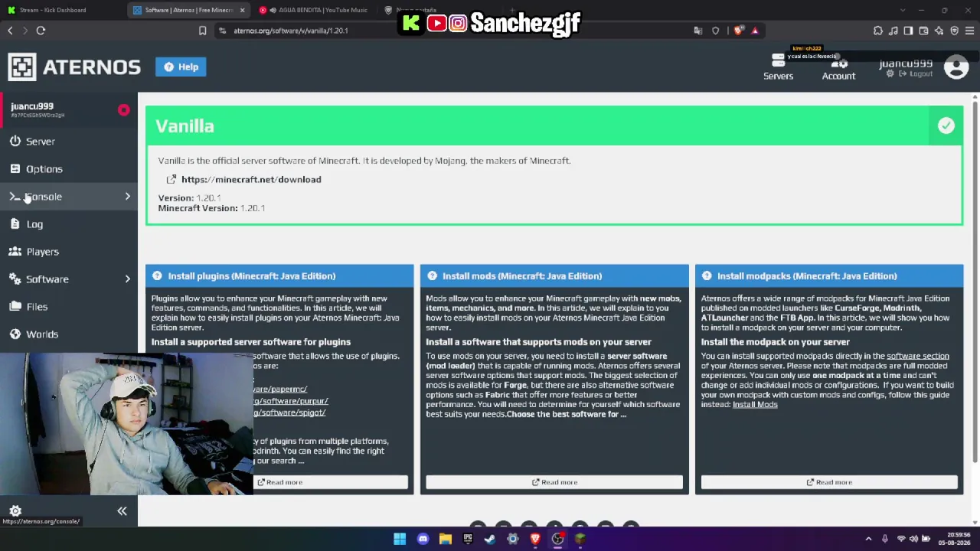980x551 pixels.
Task: Switch to the AGUA BENDITA YouTube Music tab
Action: (x=315, y=10)
